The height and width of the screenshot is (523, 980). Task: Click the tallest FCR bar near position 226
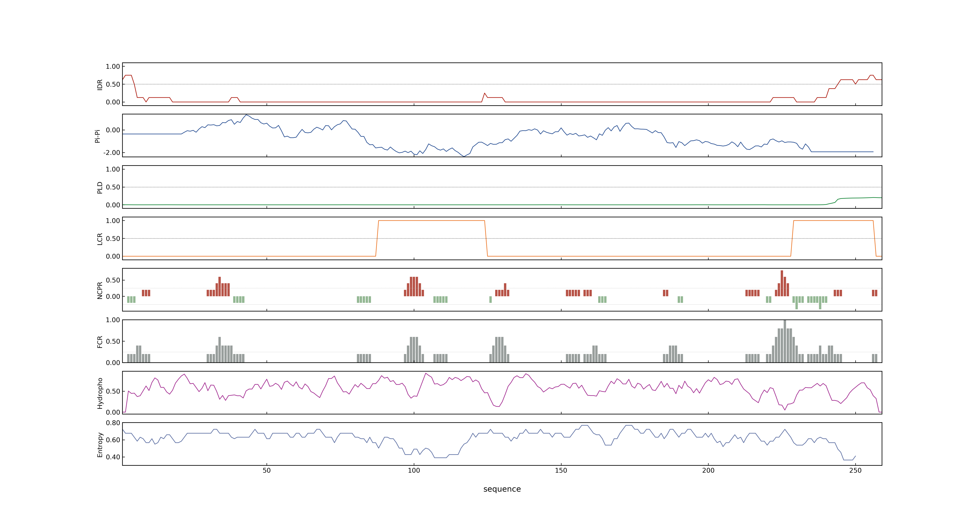pos(785,341)
